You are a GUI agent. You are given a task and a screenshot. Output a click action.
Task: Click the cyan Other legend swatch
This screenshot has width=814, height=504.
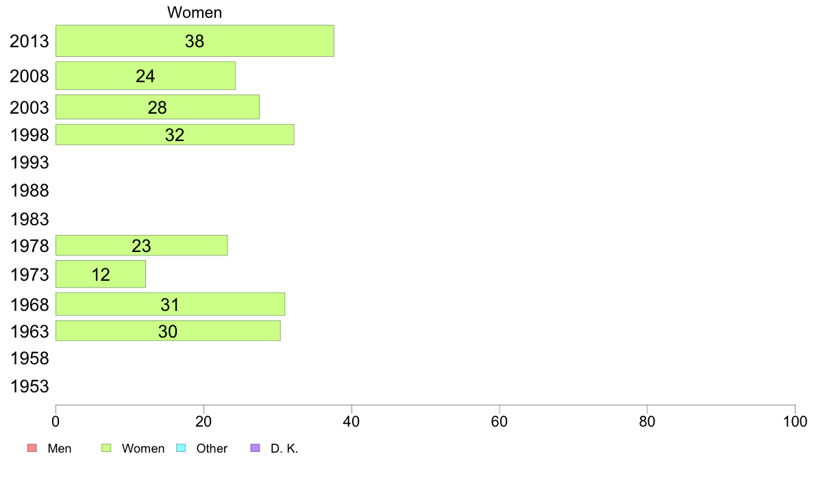[181, 449]
